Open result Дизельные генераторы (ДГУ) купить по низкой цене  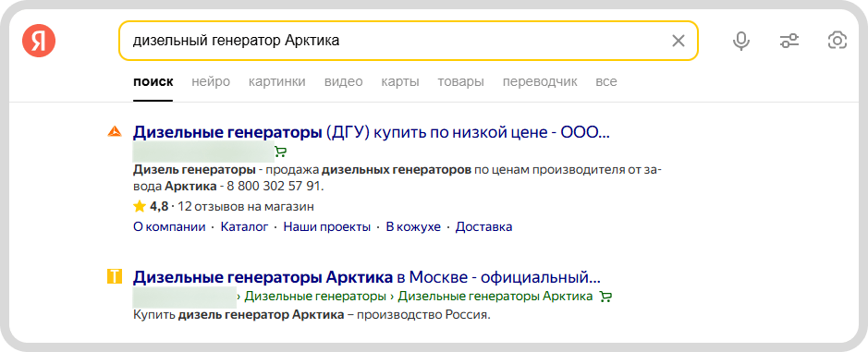pos(372,133)
